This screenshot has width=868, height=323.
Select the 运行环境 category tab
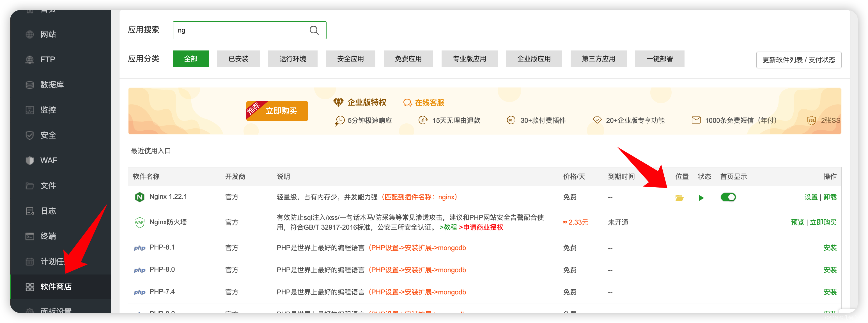pyautogui.click(x=293, y=59)
